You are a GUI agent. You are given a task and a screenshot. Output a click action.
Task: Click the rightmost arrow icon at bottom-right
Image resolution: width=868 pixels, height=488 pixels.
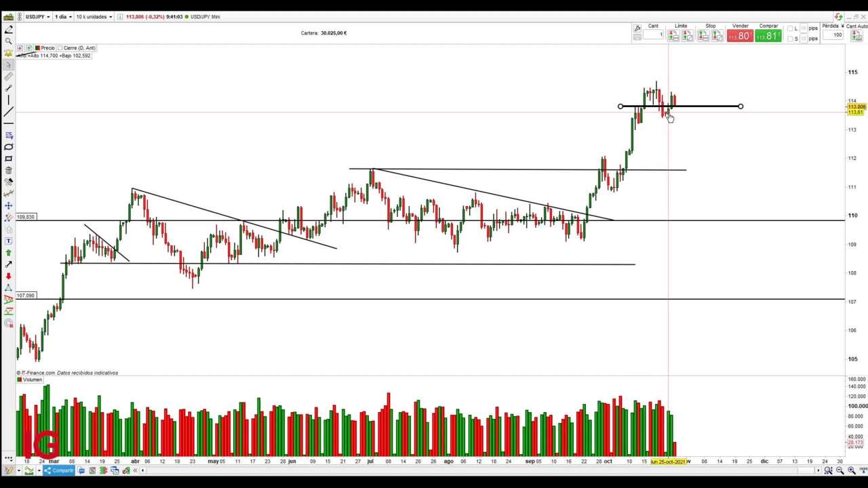(x=863, y=470)
